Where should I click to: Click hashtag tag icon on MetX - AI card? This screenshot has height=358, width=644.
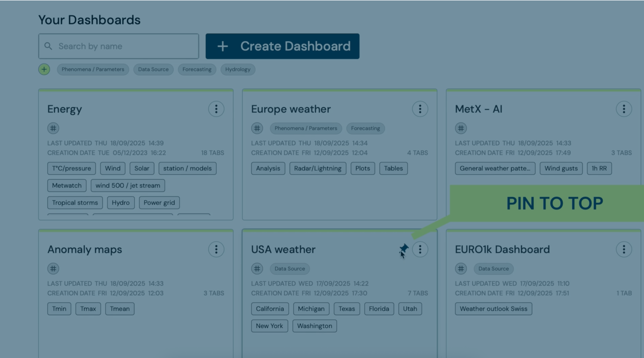[461, 128]
